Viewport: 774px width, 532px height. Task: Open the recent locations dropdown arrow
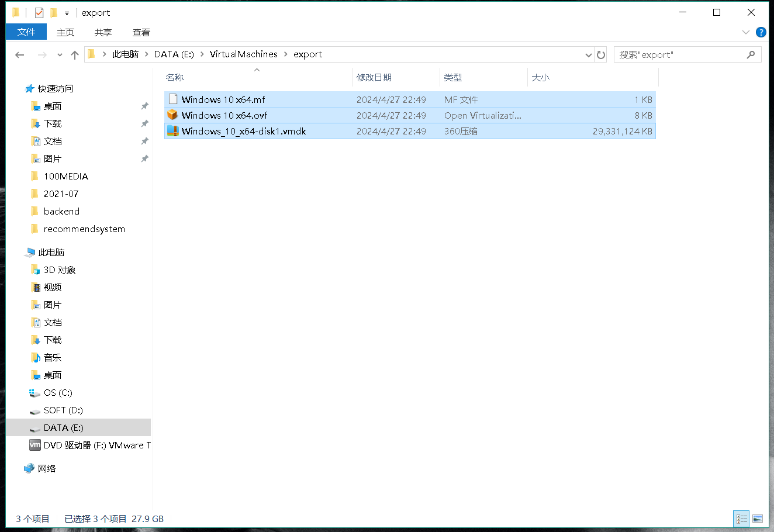[60, 55]
